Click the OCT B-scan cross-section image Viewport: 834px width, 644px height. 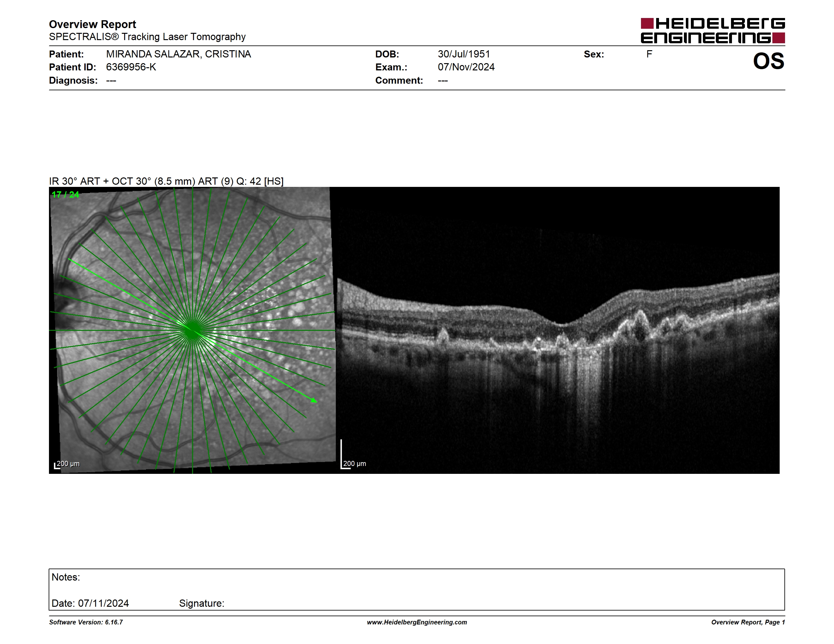(558, 331)
